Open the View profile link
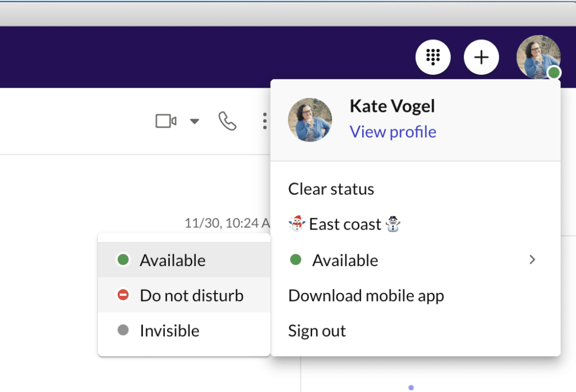 [393, 132]
